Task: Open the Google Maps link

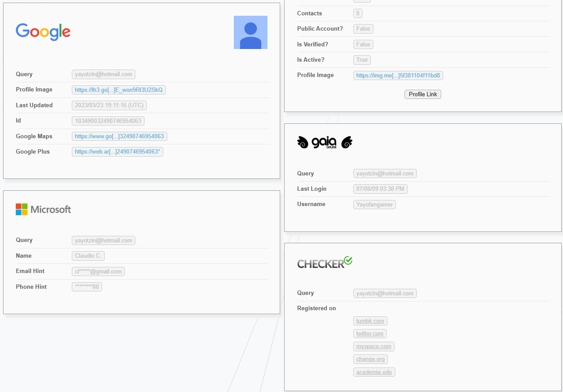Action: point(120,136)
